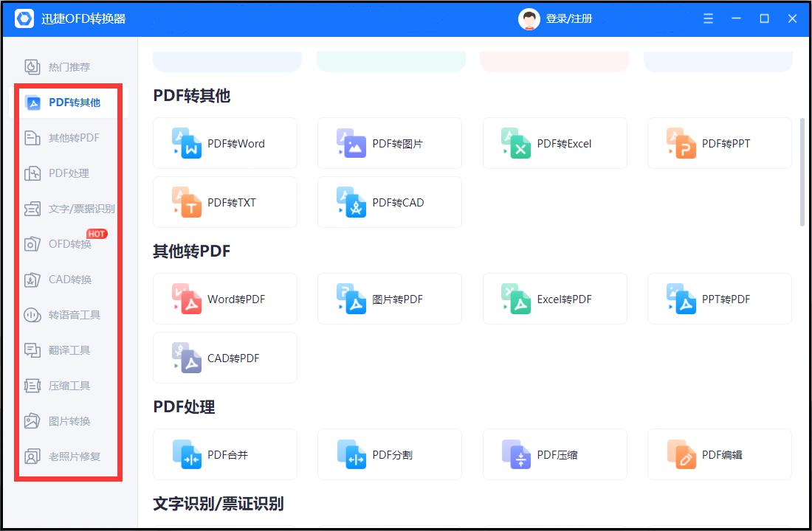Open the CAD转PDF converter

225,358
